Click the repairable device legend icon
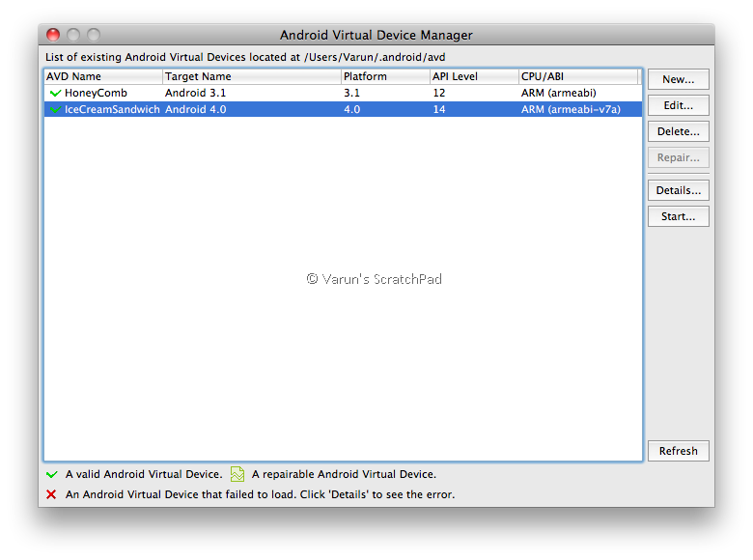 tap(237, 474)
